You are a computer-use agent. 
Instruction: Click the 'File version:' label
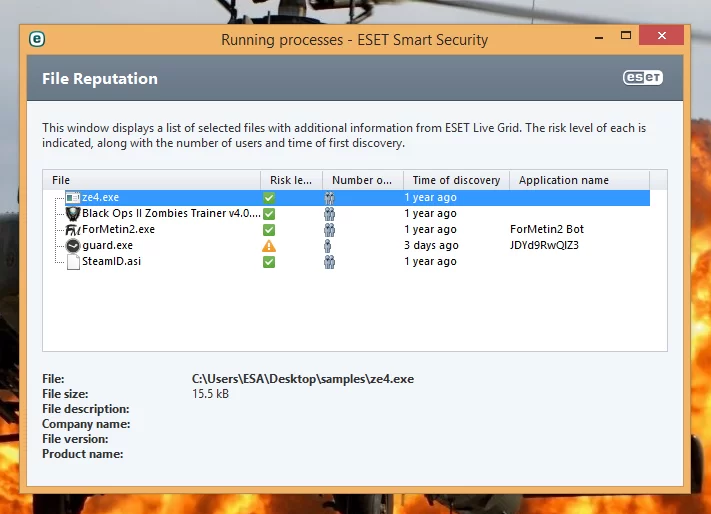(x=75, y=439)
